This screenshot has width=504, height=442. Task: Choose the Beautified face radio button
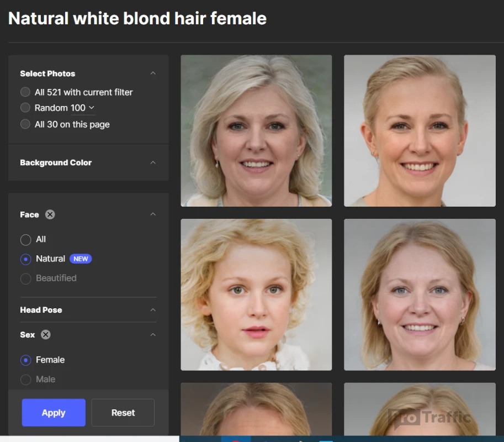click(26, 278)
